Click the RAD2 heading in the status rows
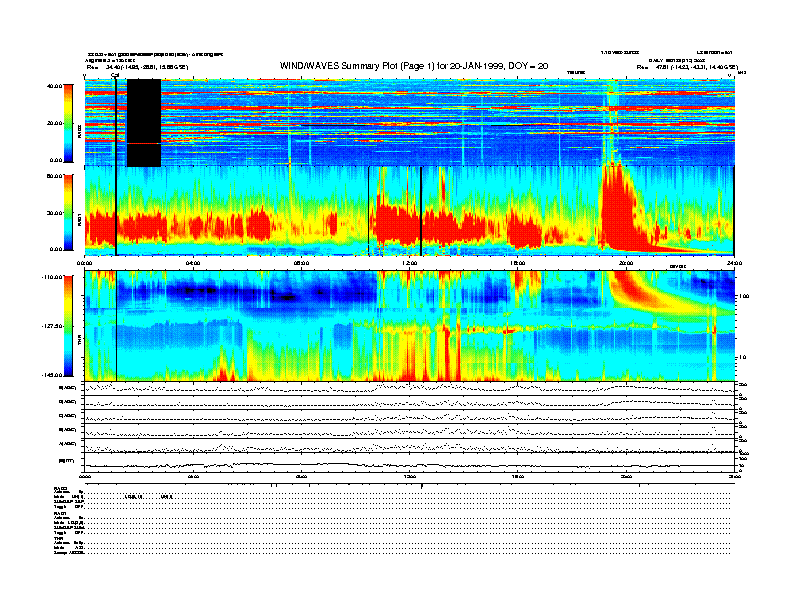 pyautogui.click(x=60, y=488)
